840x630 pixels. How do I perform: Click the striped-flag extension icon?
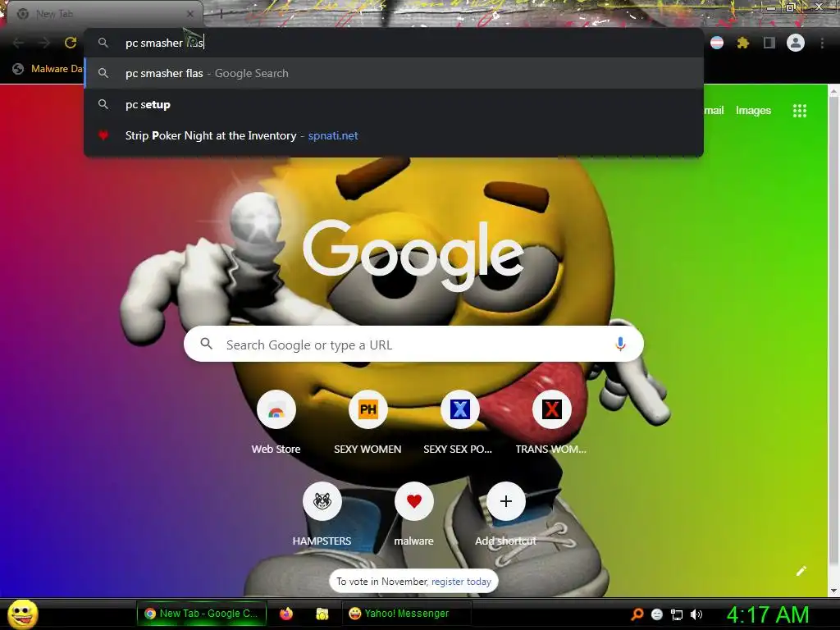(717, 43)
